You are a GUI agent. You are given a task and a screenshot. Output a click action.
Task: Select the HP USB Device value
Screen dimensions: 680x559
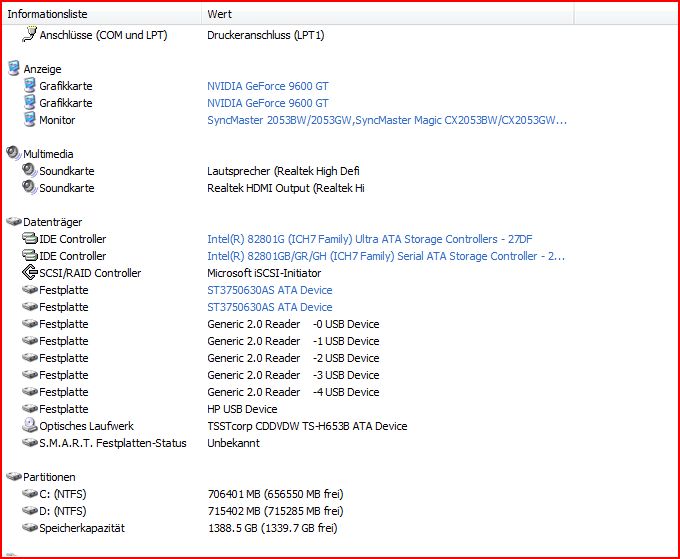click(x=242, y=409)
